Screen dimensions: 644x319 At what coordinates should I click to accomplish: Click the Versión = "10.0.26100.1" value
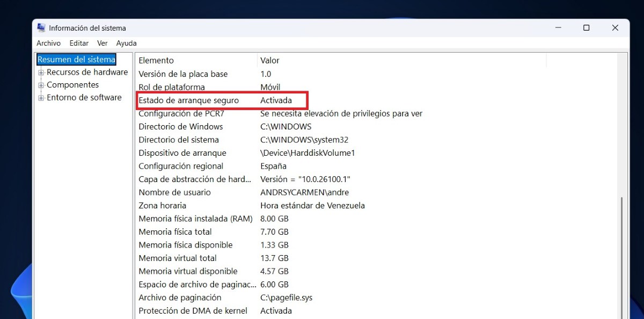point(305,179)
